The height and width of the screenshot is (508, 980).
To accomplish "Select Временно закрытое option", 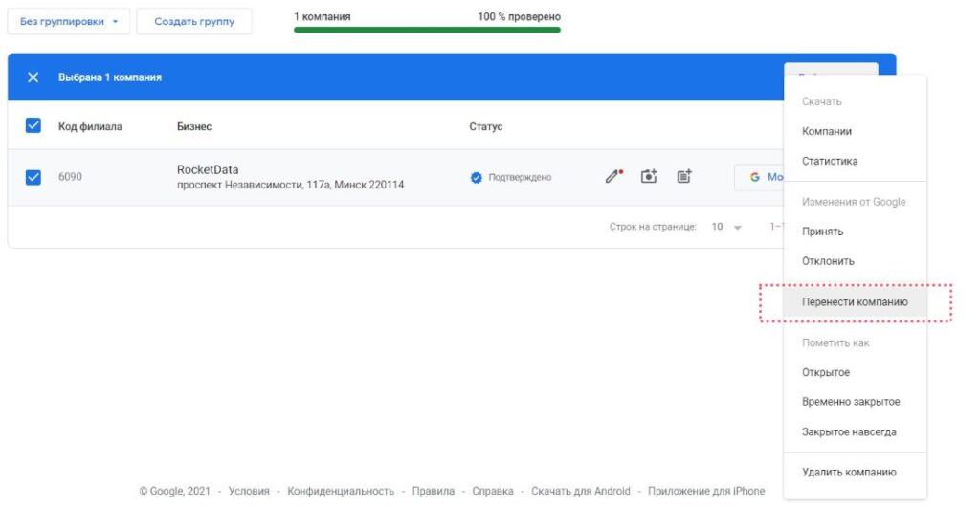I will pyautogui.click(x=851, y=402).
